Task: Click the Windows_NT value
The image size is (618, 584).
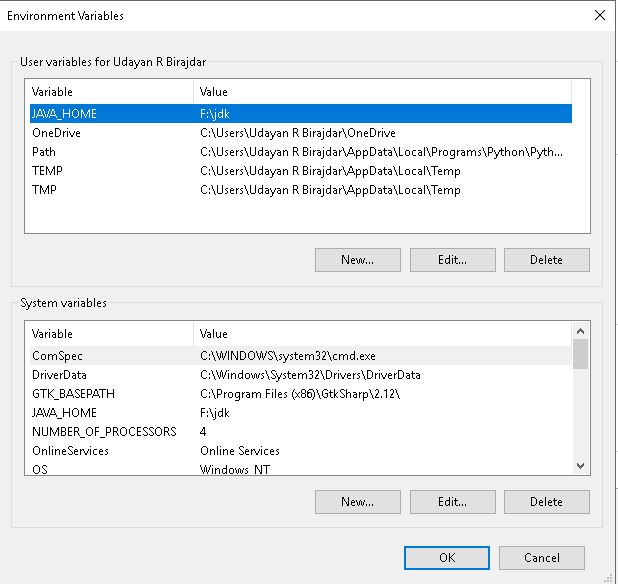Action: coord(235,469)
